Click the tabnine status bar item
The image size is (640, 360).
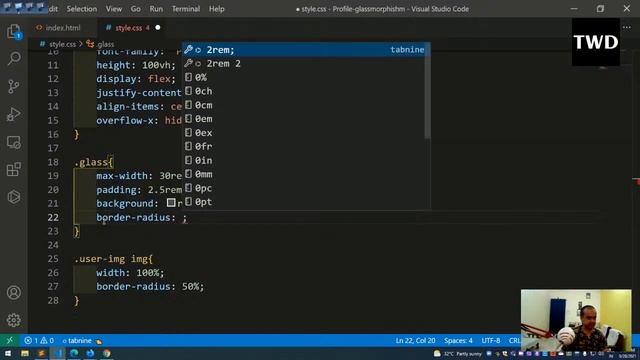pos(82,340)
